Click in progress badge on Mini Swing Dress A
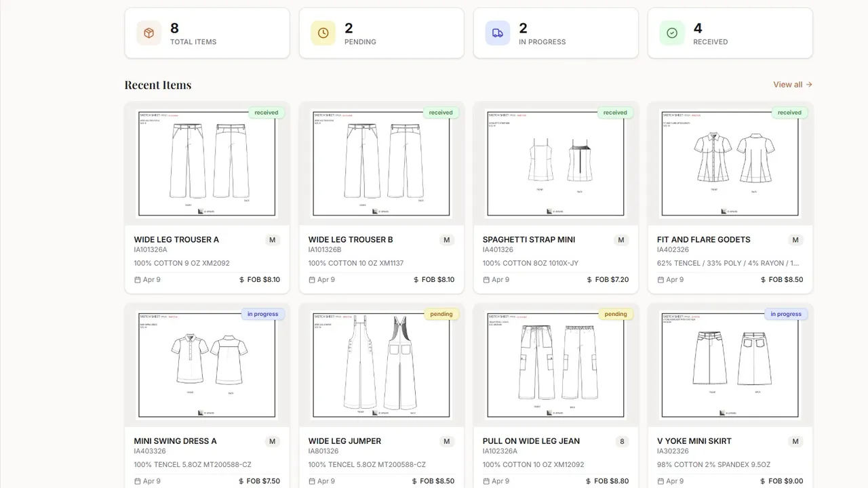This screenshot has width=868, height=488. [262, 314]
